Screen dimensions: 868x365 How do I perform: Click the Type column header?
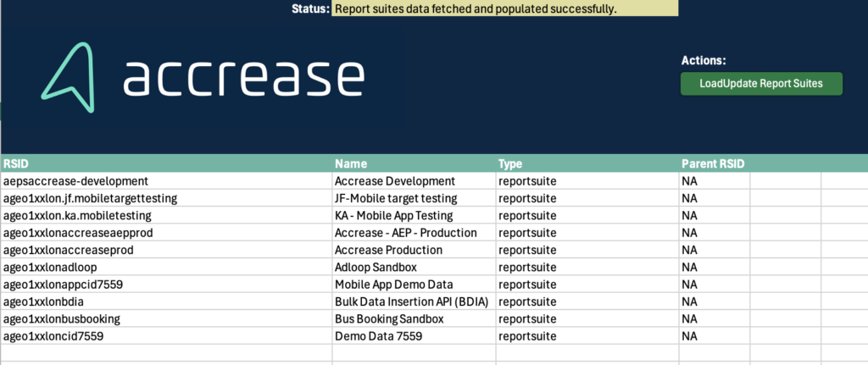click(x=587, y=163)
